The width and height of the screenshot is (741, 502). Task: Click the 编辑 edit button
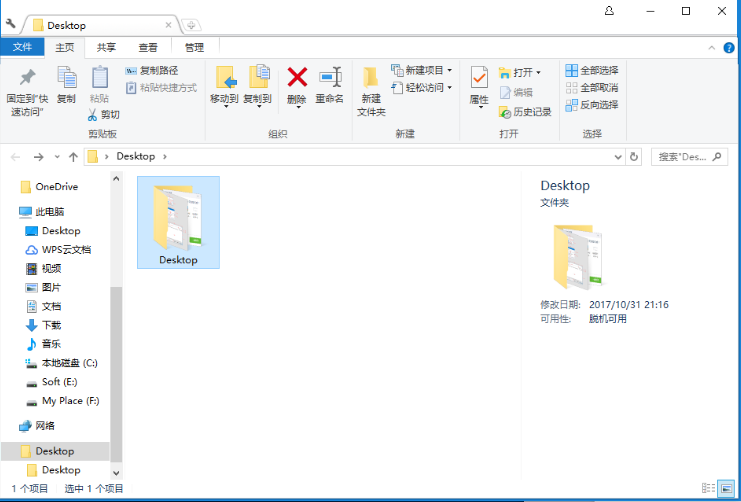(x=516, y=92)
